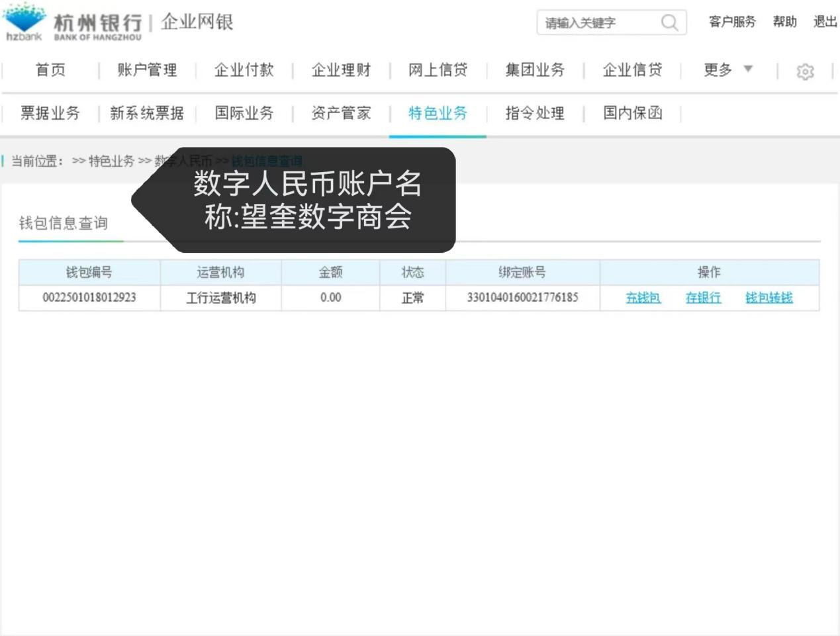The image size is (840, 636).
Task: Open 客户服务 link
Action: 732,22
